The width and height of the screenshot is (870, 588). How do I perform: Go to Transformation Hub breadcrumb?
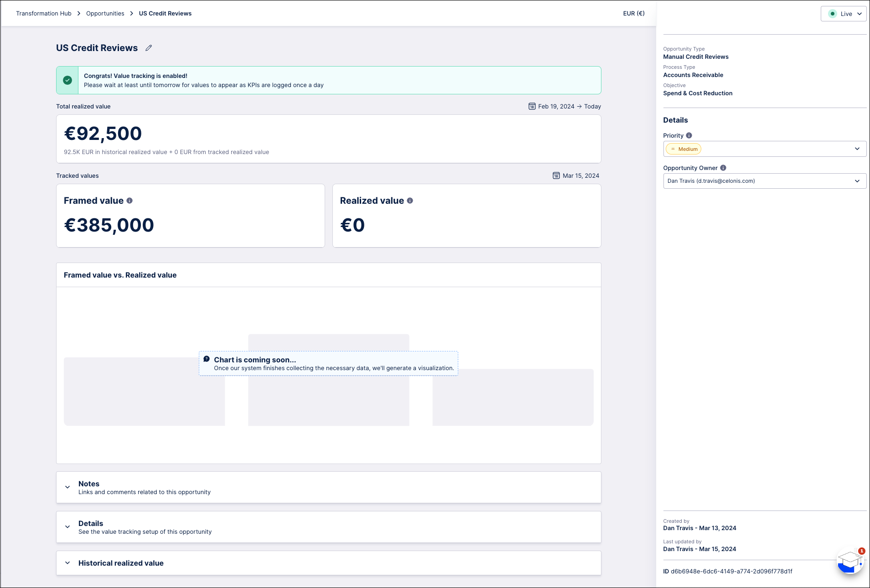[x=44, y=13]
